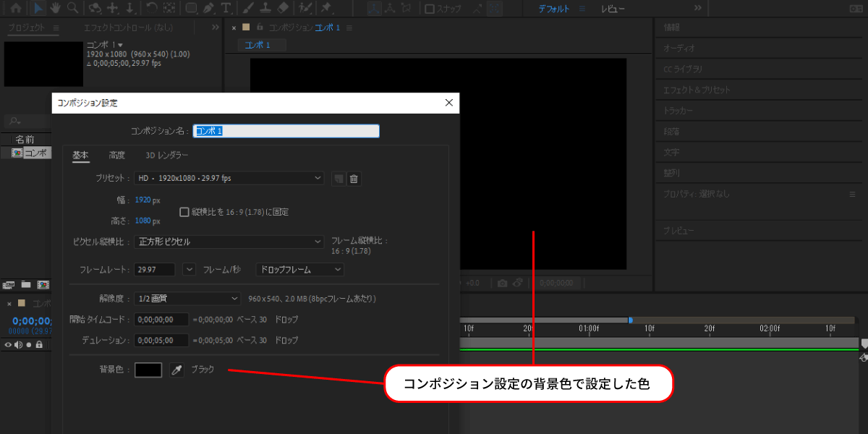
Task: Select the Puppet Pin tool
Action: 326,9
